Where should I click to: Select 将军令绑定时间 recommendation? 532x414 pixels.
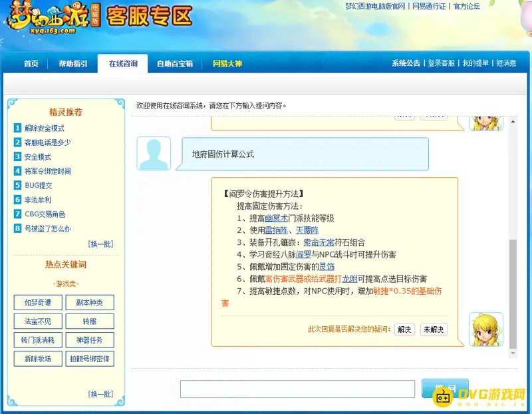[47, 171]
